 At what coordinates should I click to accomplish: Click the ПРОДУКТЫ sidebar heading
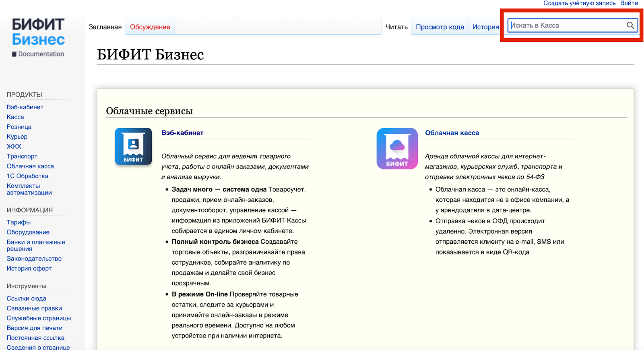tap(24, 95)
